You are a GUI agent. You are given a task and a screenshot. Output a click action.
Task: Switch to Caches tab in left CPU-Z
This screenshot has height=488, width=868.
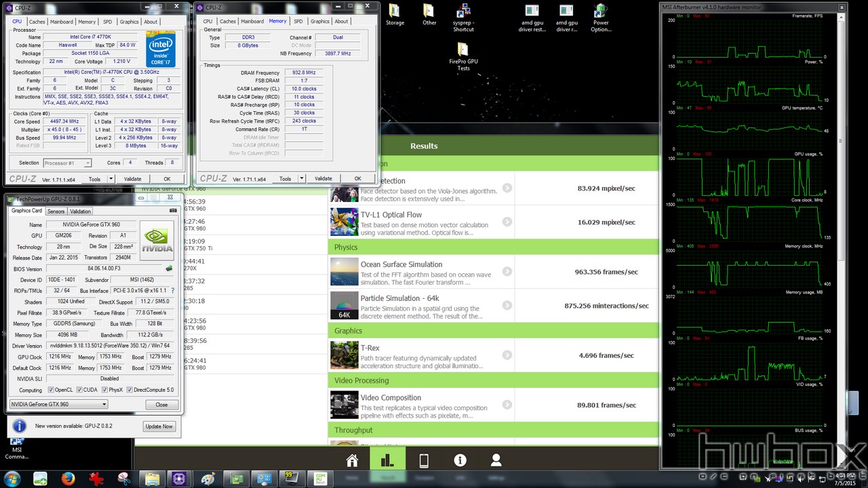tap(37, 22)
